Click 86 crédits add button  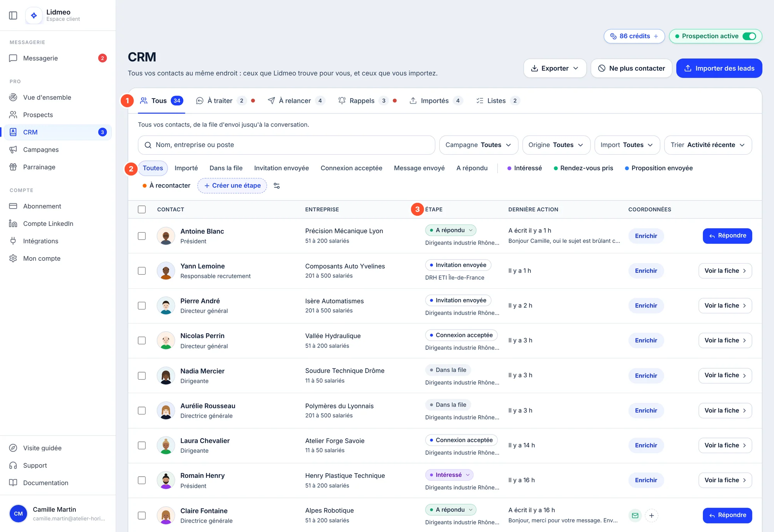coord(634,36)
